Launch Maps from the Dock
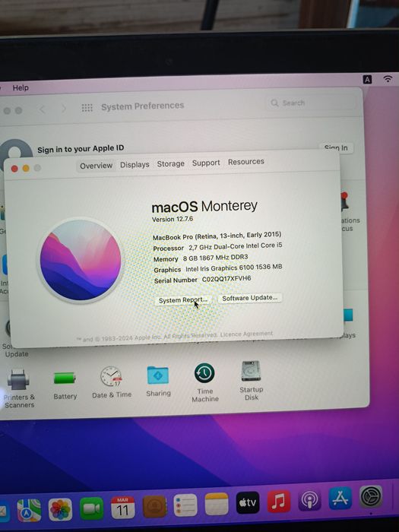Screen dimensions: 399x532 click(x=30, y=510)
